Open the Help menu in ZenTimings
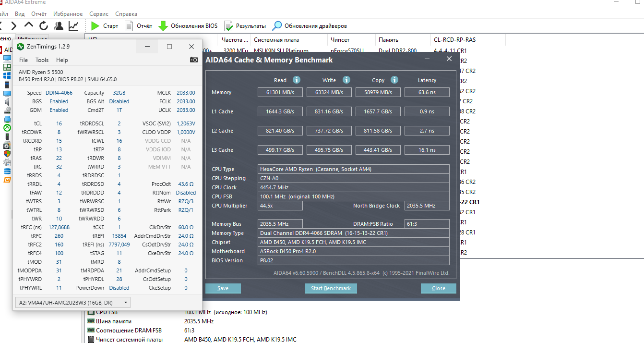644x343 pixels. click(x=62, y=60)
